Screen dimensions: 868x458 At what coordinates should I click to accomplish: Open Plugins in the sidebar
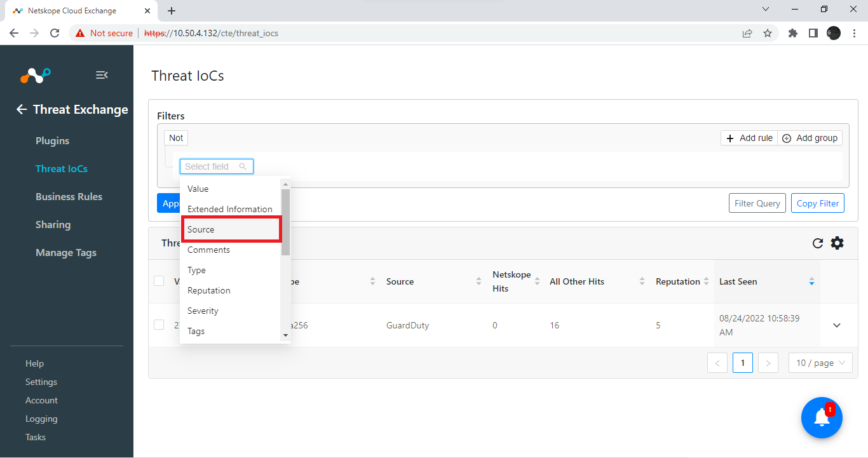pyautogui.click(x=52, y=140)
